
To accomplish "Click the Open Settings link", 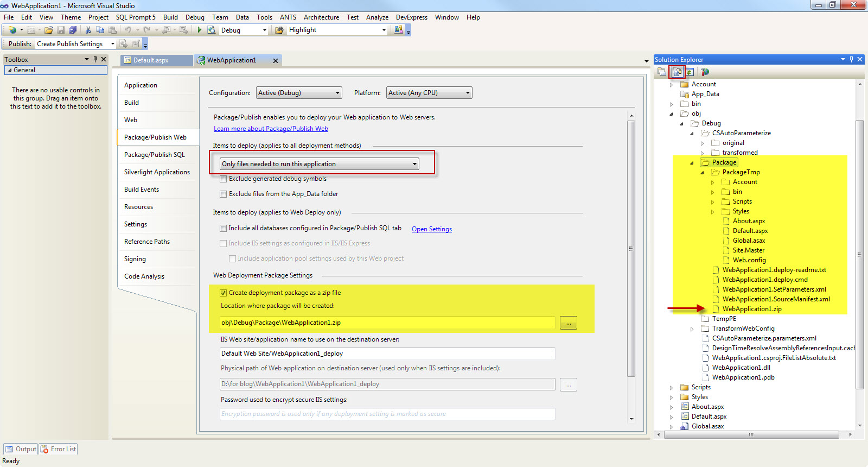I will pyautogui.click(x=432, y=229).
